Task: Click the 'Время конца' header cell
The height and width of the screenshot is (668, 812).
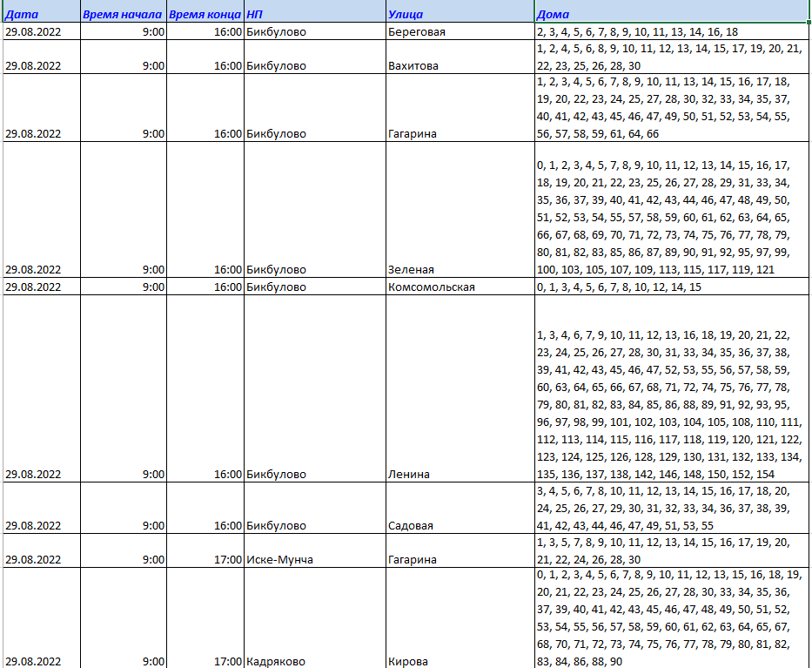Action: [205, 15]
